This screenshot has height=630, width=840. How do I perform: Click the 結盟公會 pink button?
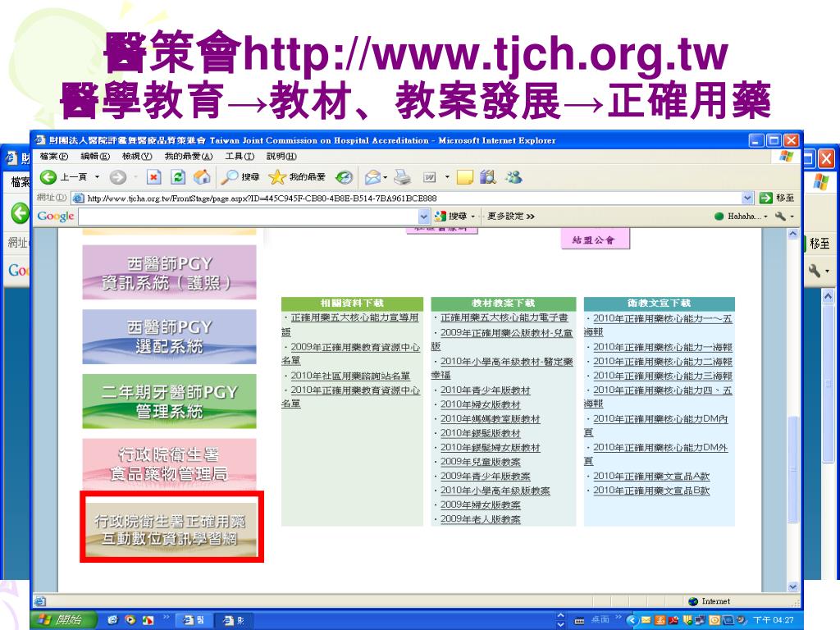click(595, 240)
